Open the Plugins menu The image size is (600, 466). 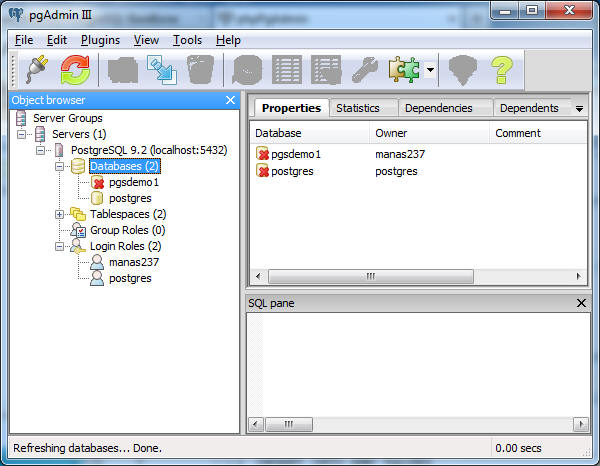pos(100,40)
